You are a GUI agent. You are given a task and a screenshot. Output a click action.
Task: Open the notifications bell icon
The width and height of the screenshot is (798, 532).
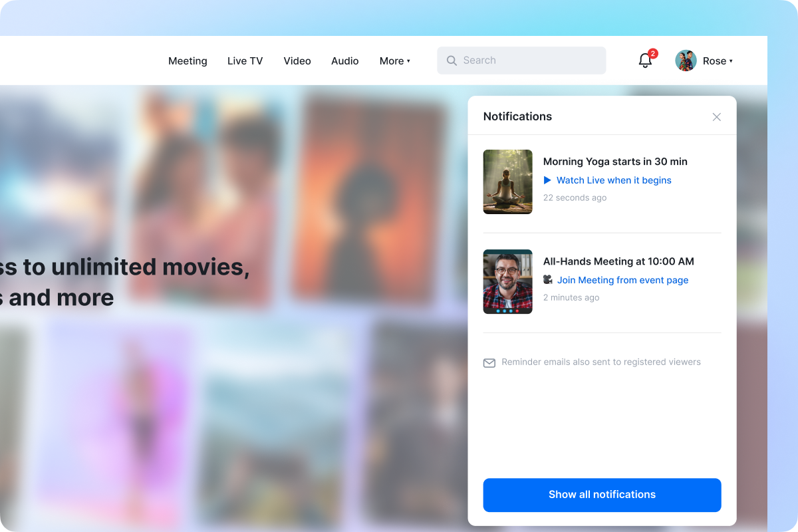click(x=645, y=61)
